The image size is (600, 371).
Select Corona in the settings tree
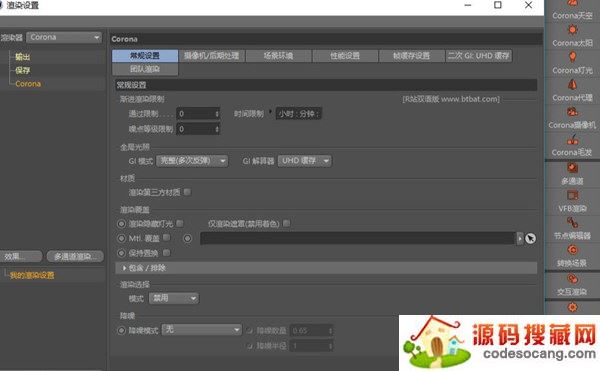pyautogui.click(x=28, y=84)
